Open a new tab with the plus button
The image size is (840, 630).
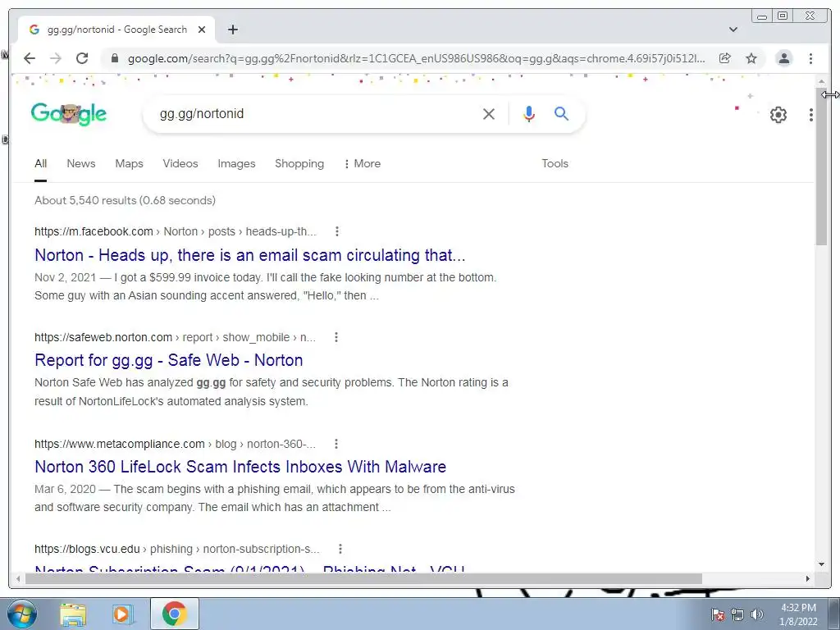[232, 30]
